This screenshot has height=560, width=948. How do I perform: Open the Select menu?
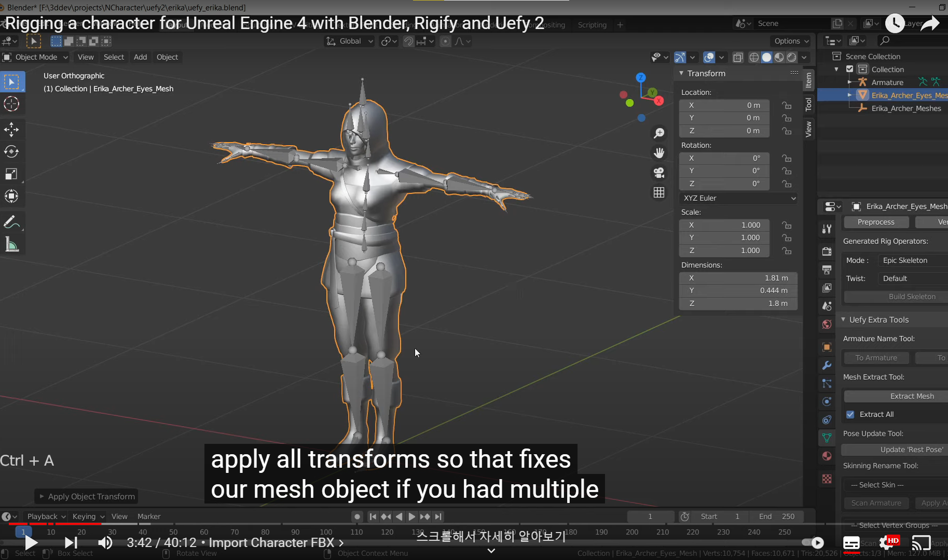[x=114, y=57]
